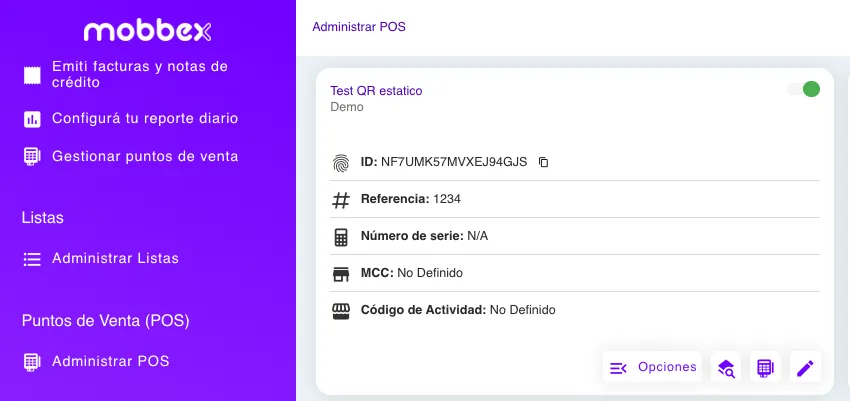Click the Listas section heading

[x=43, y=218]
